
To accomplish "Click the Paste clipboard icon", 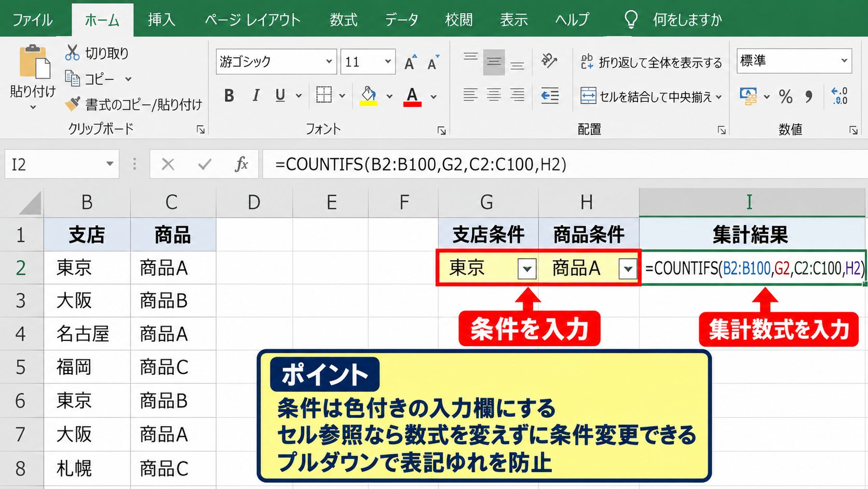I will pos(34,62).
